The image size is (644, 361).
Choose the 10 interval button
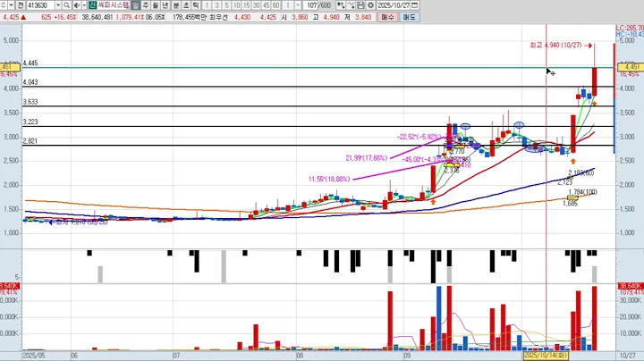pyautogui.click(x=236, y=5)
